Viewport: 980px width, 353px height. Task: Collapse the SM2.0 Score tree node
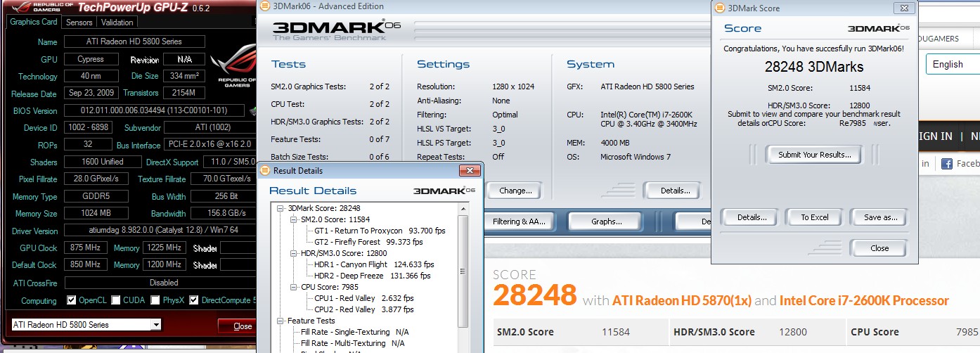click(294, 219)
